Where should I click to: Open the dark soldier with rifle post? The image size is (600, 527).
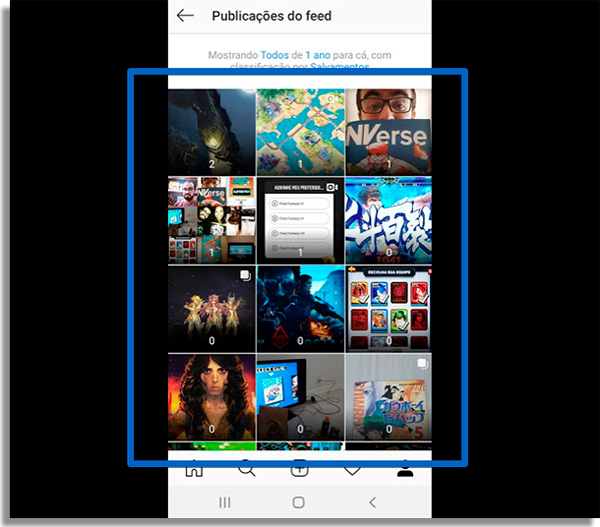point(300,308)
